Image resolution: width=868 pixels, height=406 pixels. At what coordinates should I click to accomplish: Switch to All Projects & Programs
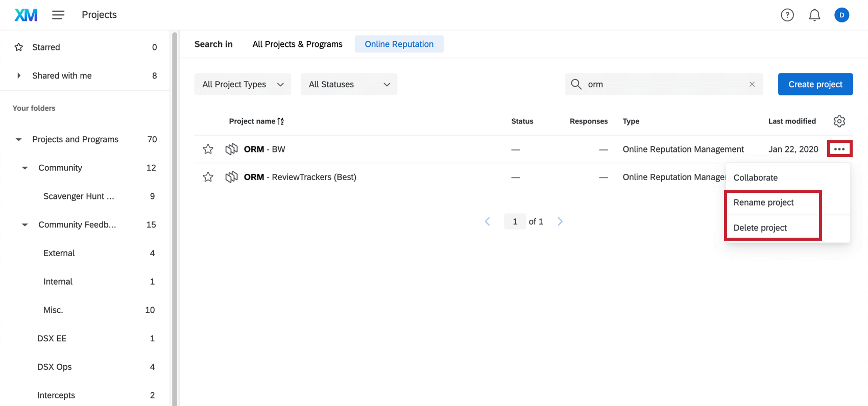[x=297, y=44]
